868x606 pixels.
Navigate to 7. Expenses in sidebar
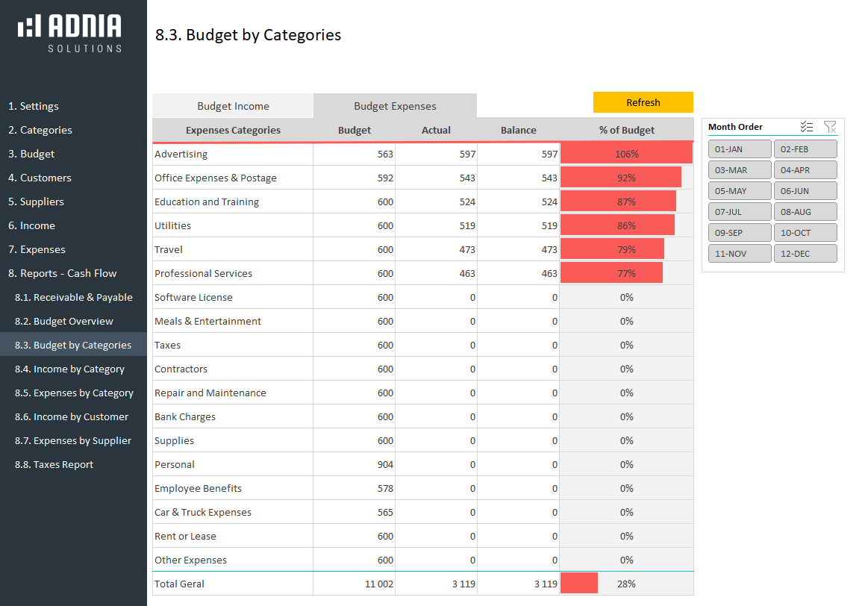point(37,249)
